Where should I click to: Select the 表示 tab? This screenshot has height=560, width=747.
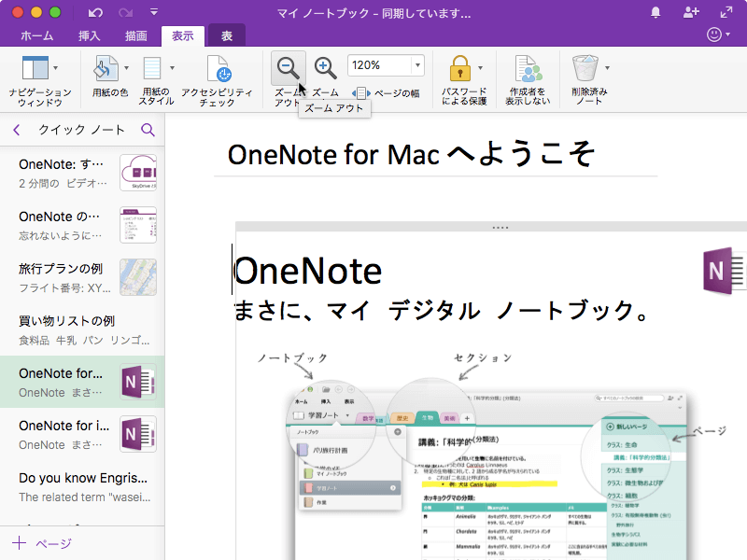[x=183, y=35]
